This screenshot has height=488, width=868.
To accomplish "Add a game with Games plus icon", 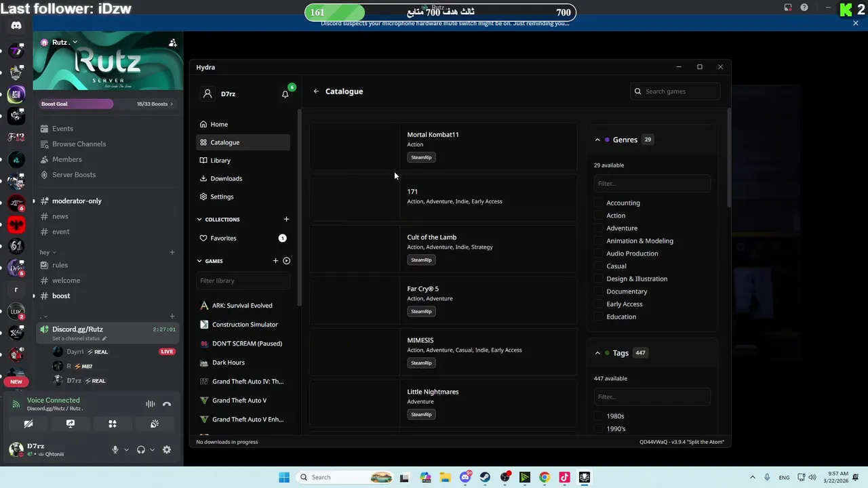I will [275, 261].
